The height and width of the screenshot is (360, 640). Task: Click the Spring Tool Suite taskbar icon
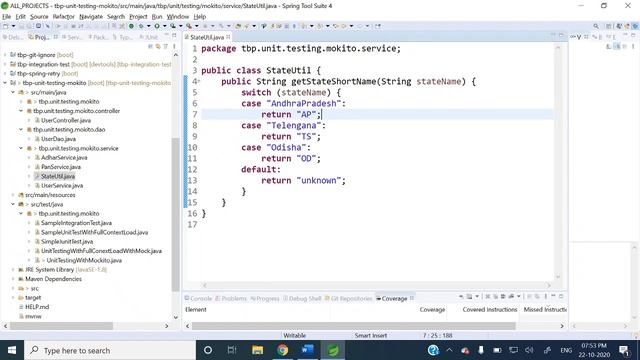(x=333, y=350)
